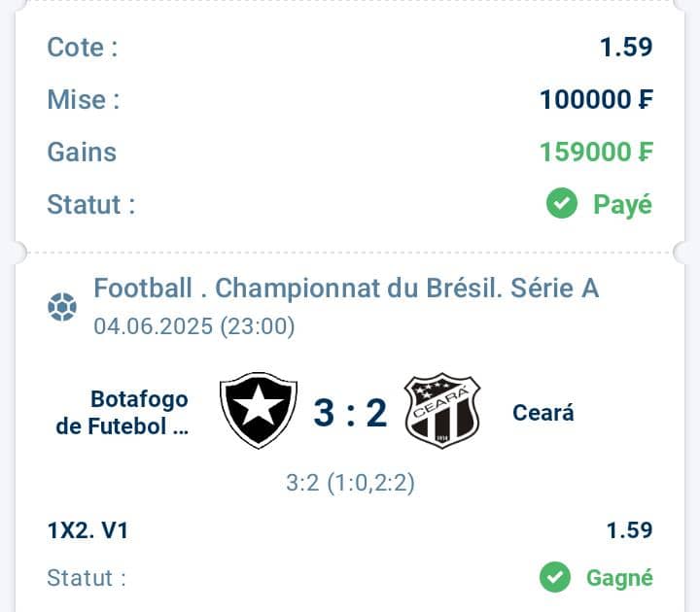Select the Ceará team name
The image size is (700, 612).
(543, 413)
